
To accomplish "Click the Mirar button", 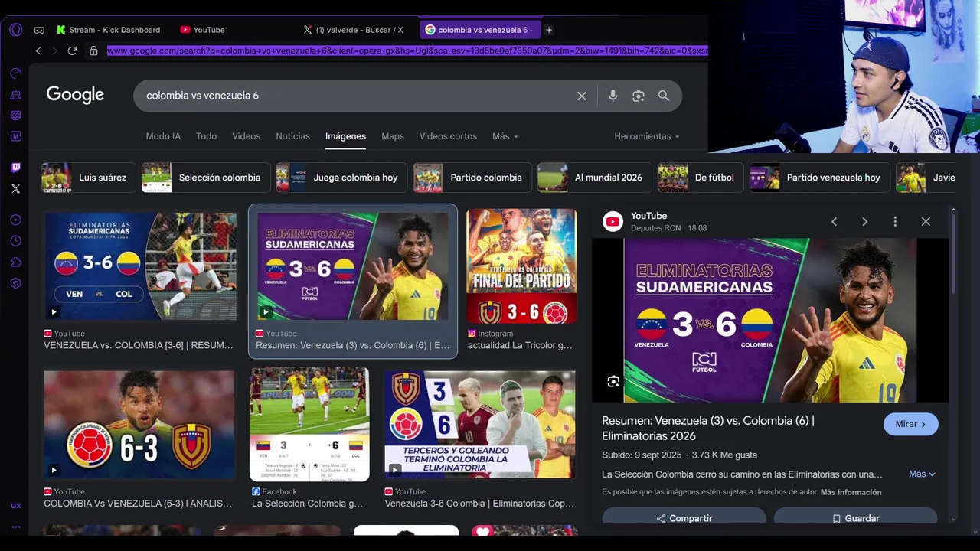I will pyautogui.click(x=910, y=424).
